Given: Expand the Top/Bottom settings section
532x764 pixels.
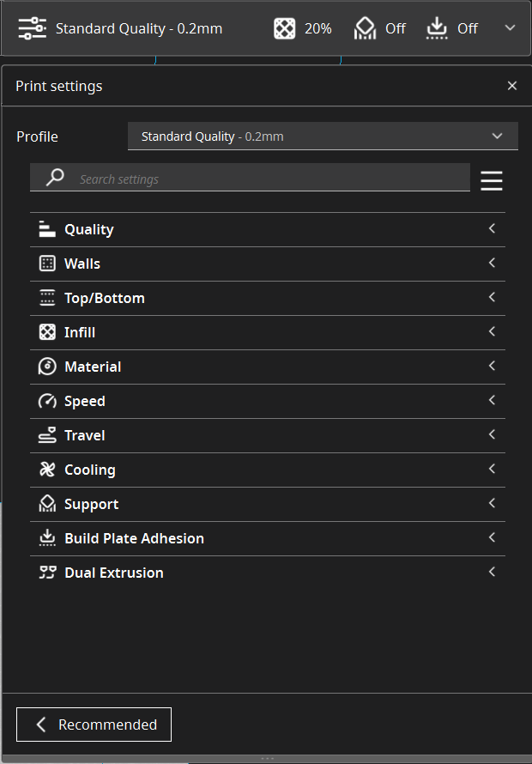Looking at the screenshot, I should (268, 298).
